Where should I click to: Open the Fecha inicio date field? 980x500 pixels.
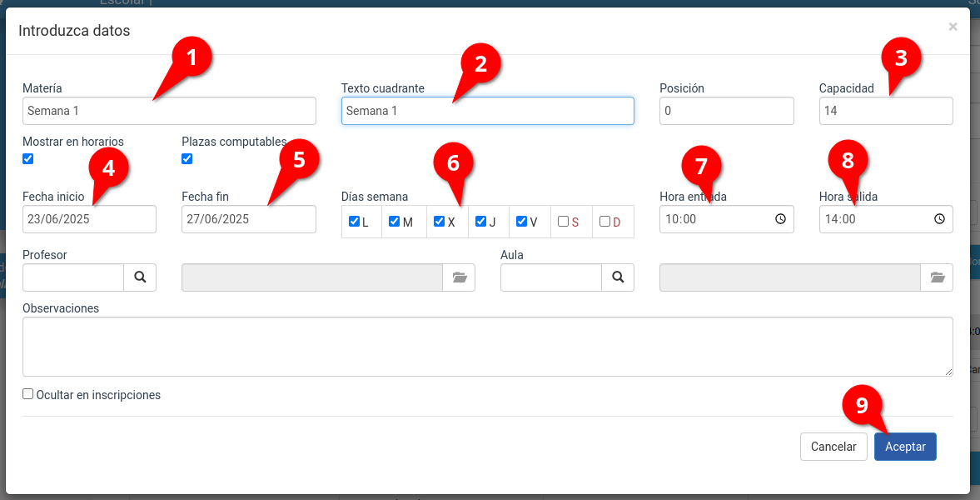click(89, 219)
